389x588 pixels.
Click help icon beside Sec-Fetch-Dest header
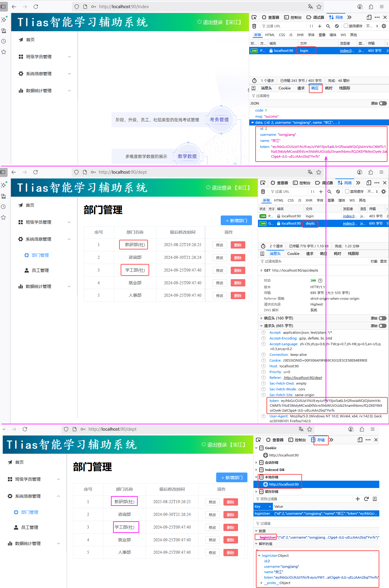tap(263, 383)
